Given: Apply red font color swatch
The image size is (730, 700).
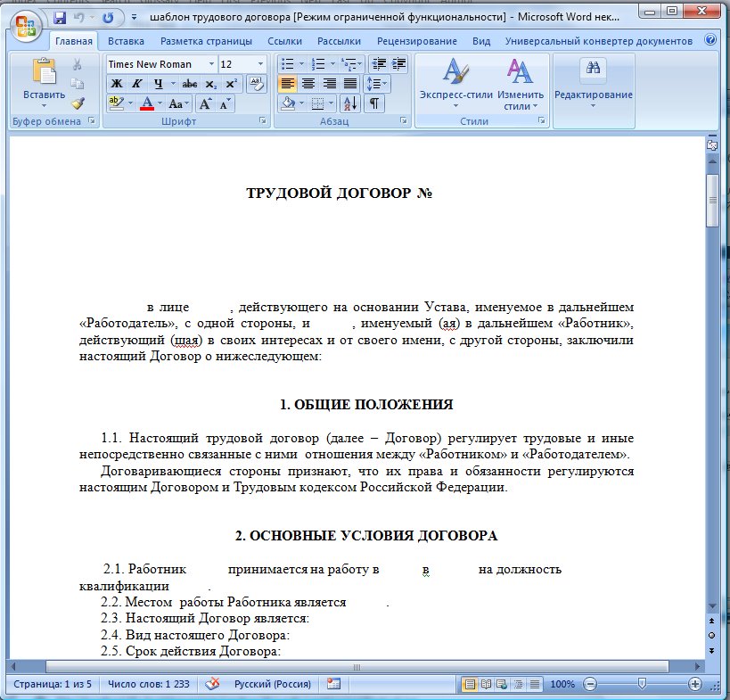Looking at the screenshot, I should tap(147, 103).
